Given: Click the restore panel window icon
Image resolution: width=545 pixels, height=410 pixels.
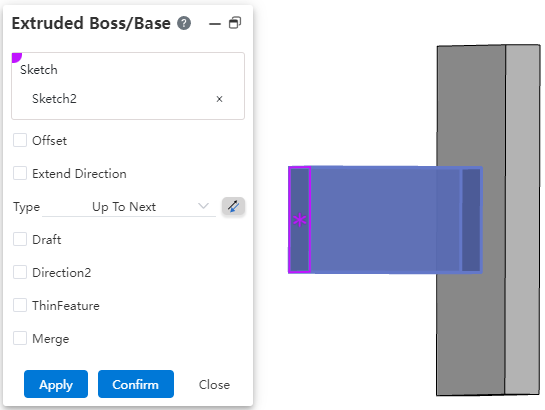Looking at the screenshot, I should (x=235, y=23).
